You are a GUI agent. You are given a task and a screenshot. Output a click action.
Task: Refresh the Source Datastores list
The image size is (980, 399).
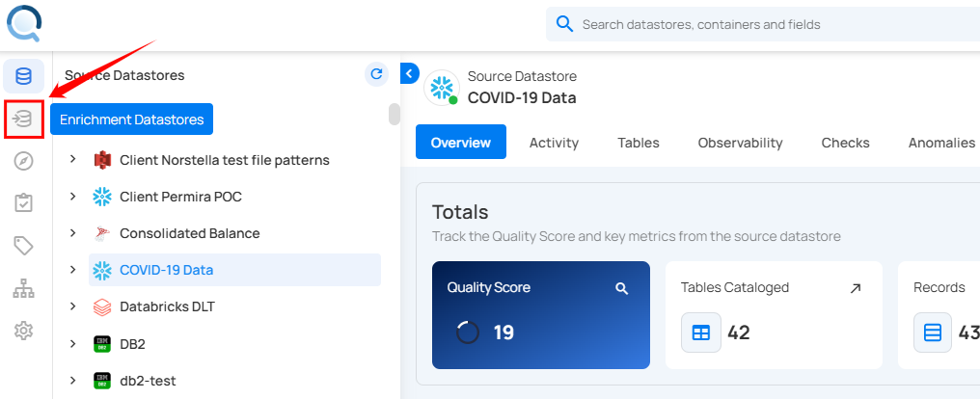pyautogui.click(x=376, y=74)
